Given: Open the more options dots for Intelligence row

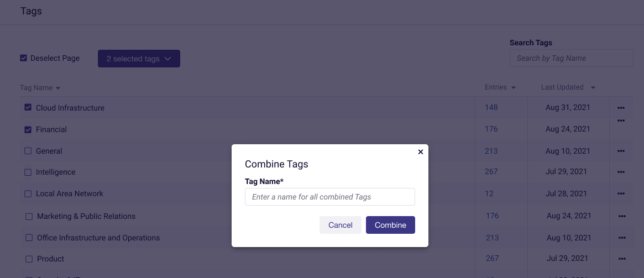Looking at the screenshot, I should [x=621, y=172].
